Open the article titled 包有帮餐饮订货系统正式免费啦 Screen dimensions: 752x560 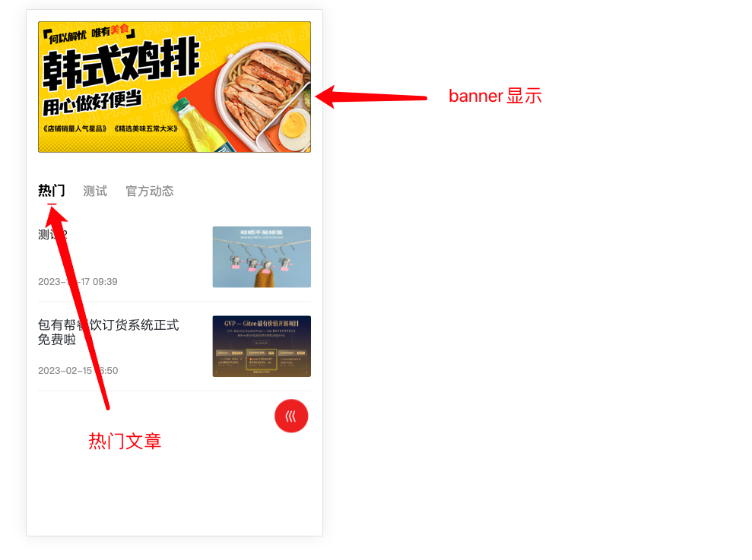[x=109, y=332]
